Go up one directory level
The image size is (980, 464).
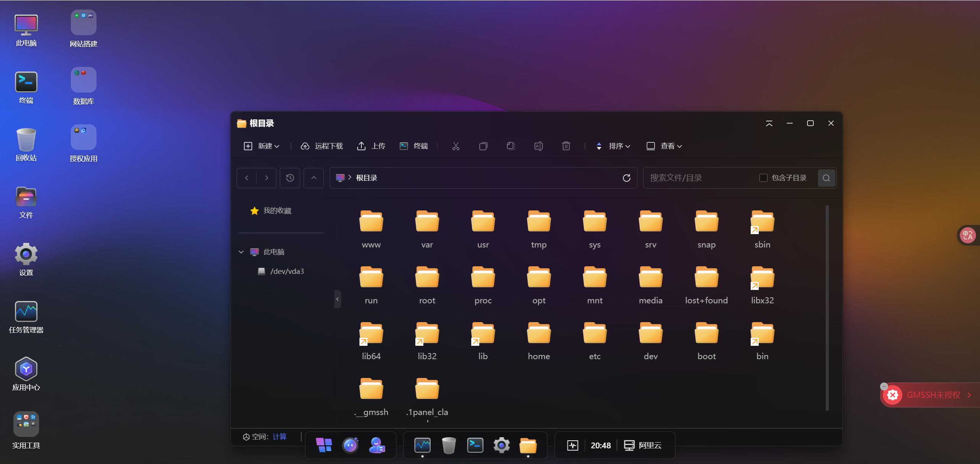click(x=314, y=178)
